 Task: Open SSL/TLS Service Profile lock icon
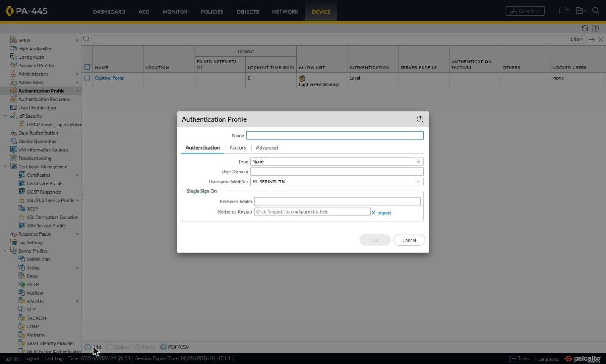click(x=22, y=200)
